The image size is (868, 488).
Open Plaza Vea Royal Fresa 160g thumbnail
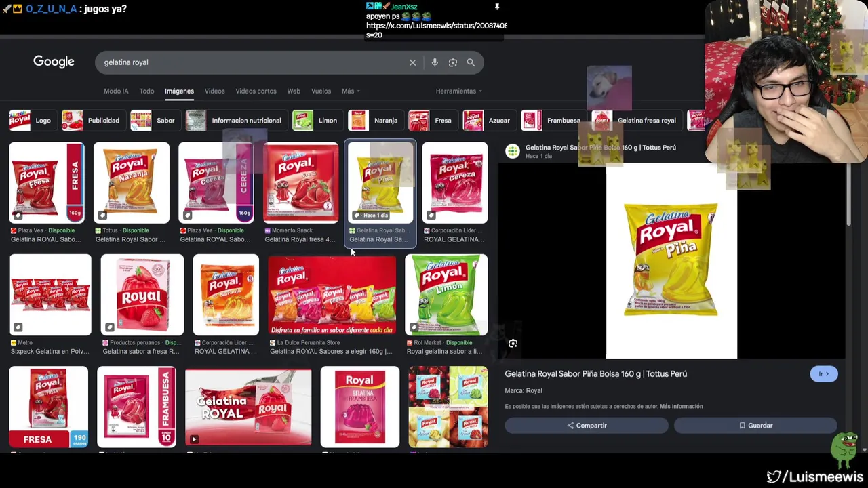(x=47, y=183)
